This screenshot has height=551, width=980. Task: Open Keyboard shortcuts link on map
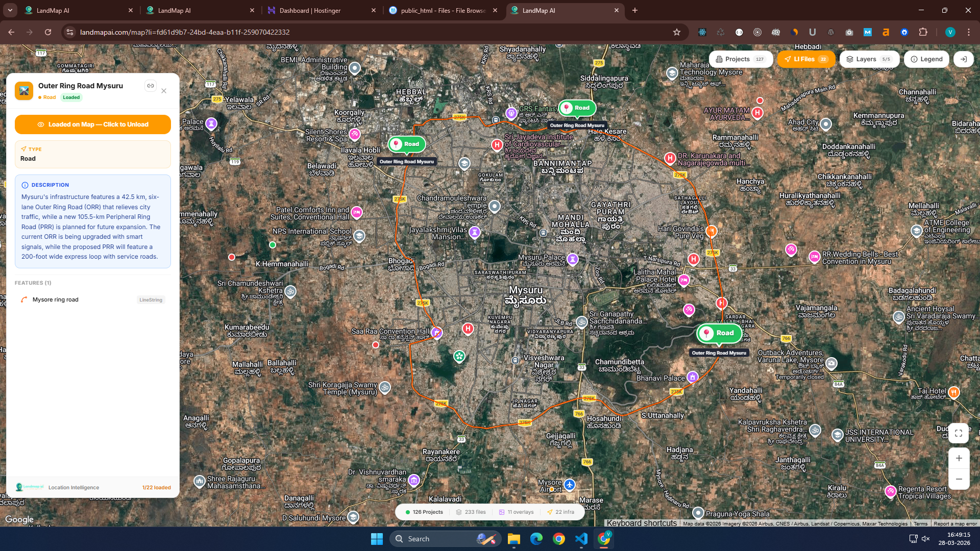642,523
